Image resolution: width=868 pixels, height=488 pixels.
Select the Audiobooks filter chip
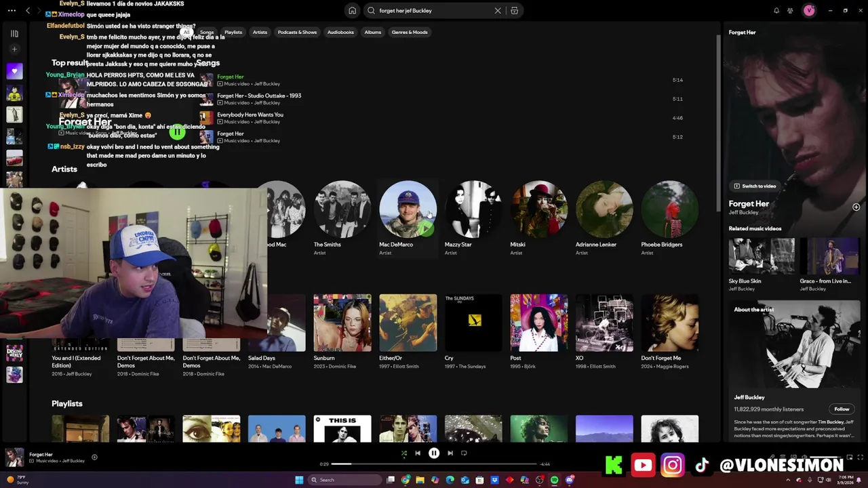click(340, 32)
